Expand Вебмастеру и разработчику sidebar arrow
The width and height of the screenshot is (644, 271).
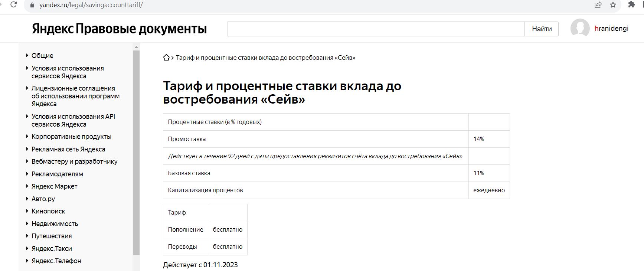pyautogui.click(x=27, y=161)
